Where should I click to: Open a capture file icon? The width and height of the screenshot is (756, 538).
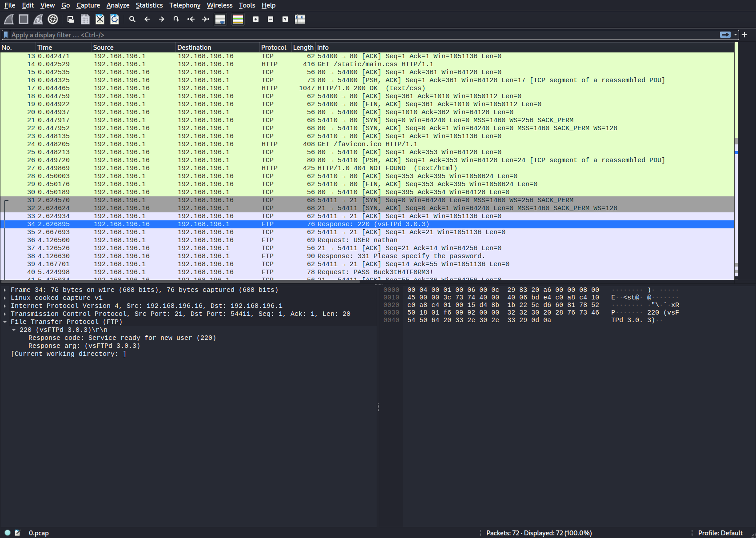(71, 19)
